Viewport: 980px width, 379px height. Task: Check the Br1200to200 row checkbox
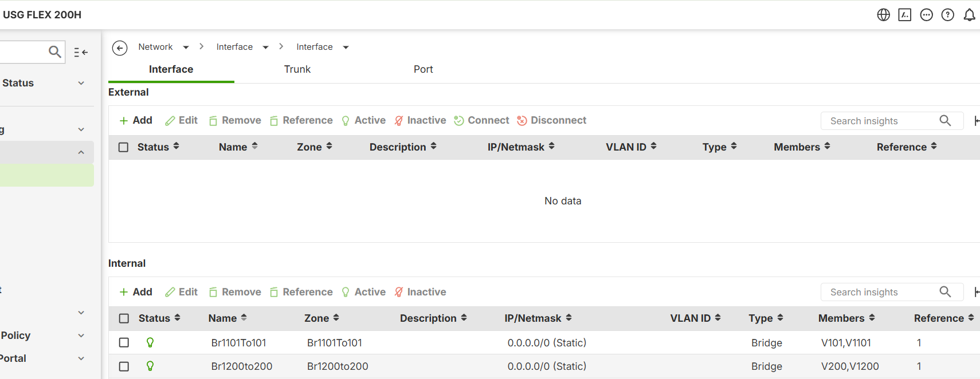(x=124, y=366)
